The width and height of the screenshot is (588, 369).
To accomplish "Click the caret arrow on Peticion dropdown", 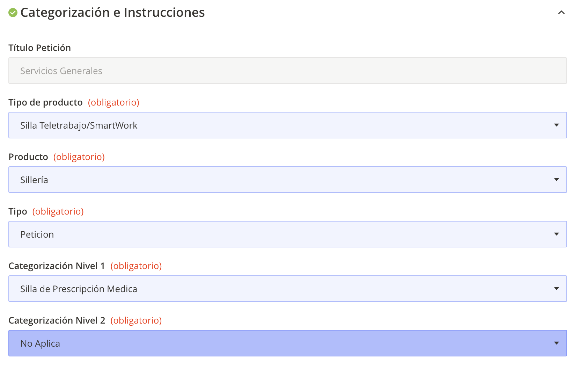I will 557,234.
